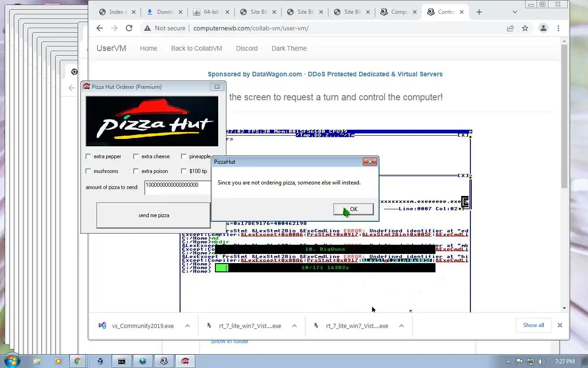Image resolution: width=588 pixels, height=368 pixels.
Task: Switch to Dark Theme link
Action: 289,48
